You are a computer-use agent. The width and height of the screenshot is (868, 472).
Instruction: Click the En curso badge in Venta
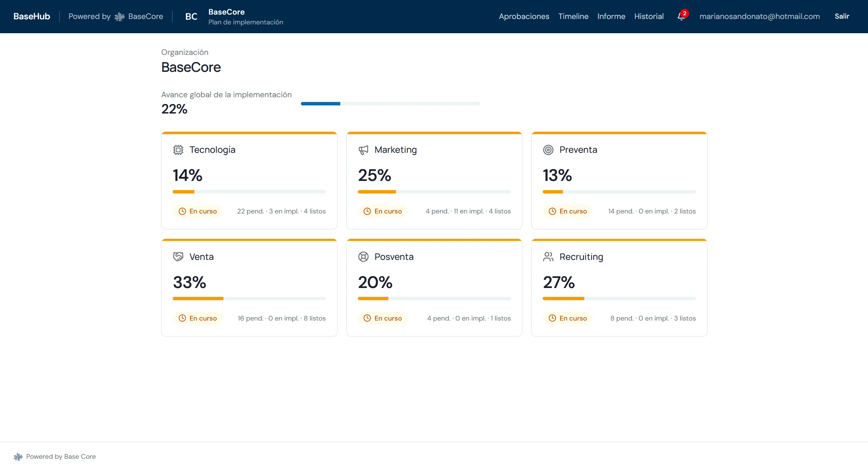(197, 318)
